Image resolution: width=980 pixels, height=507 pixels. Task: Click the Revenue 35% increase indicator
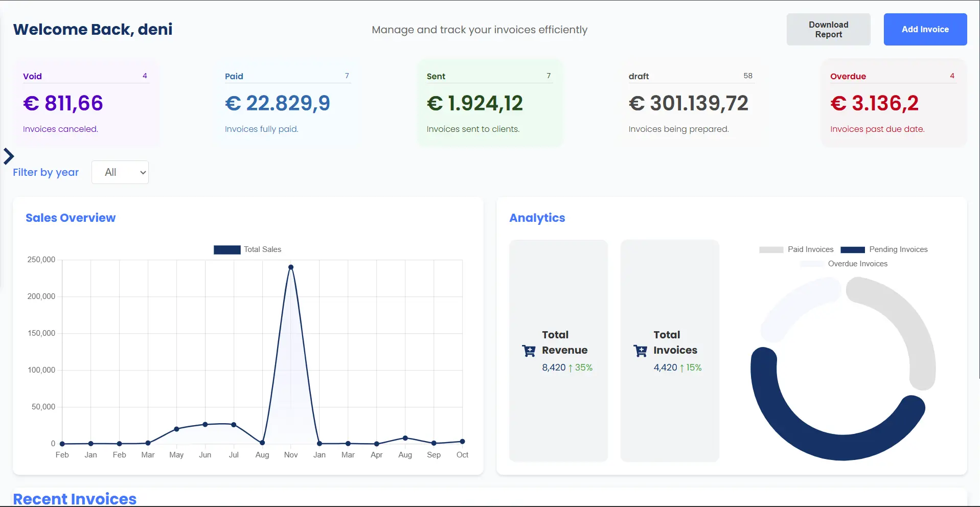click(x=580, y=367)
